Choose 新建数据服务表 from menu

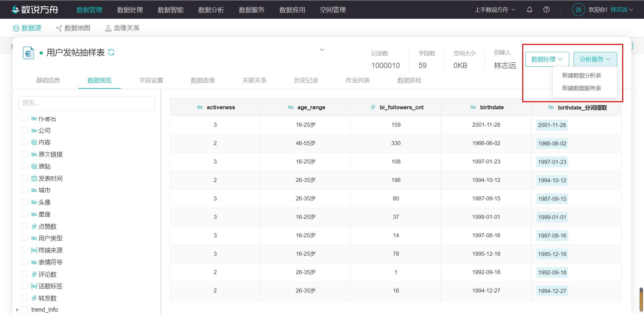[582, 88]
